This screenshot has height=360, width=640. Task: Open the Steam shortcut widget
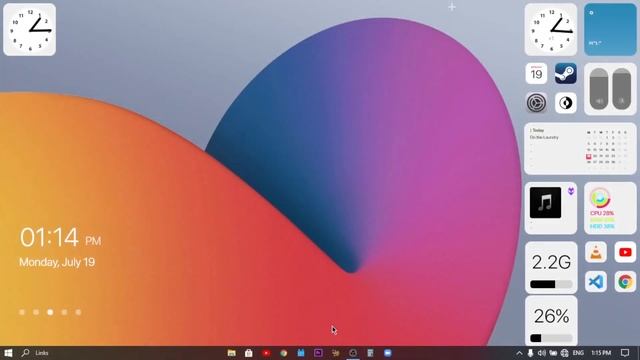click(x=565, y=73)
